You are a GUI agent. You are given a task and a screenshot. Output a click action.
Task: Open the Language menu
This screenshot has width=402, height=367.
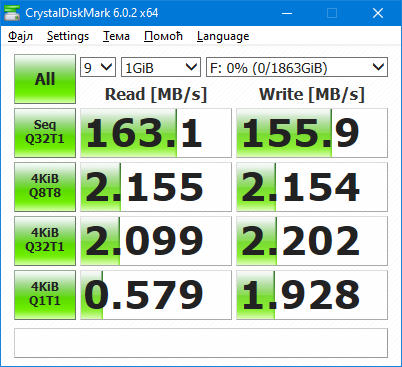tap(223, 36)
